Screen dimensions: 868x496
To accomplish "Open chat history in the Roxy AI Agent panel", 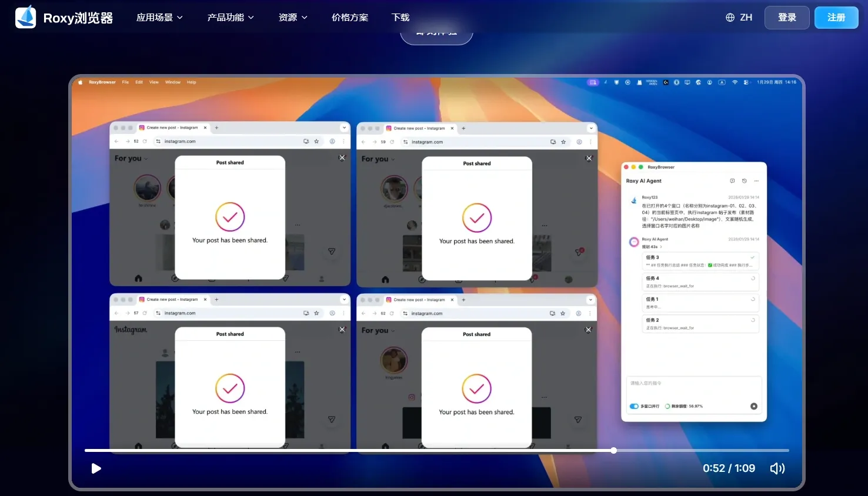I will pyautogui.click(x=745, y=181).
